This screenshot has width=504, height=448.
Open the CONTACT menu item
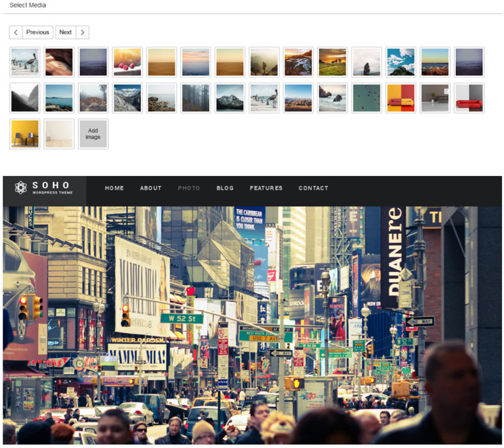tap(314, 188)
